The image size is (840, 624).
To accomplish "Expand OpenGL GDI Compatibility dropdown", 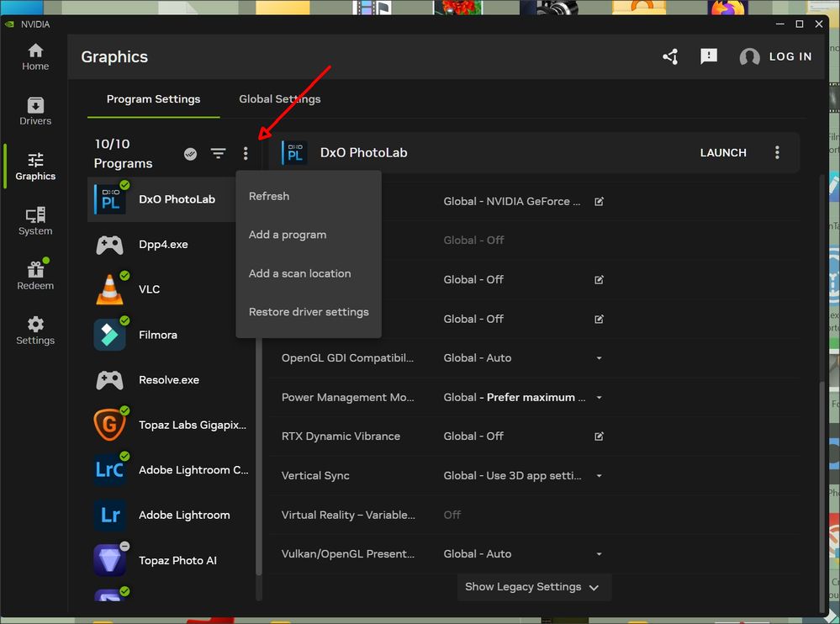I will [x=599, y=358].
